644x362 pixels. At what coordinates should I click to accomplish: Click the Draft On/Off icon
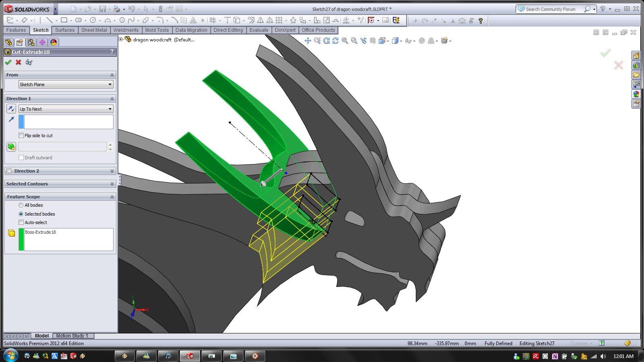coord(11,147)
